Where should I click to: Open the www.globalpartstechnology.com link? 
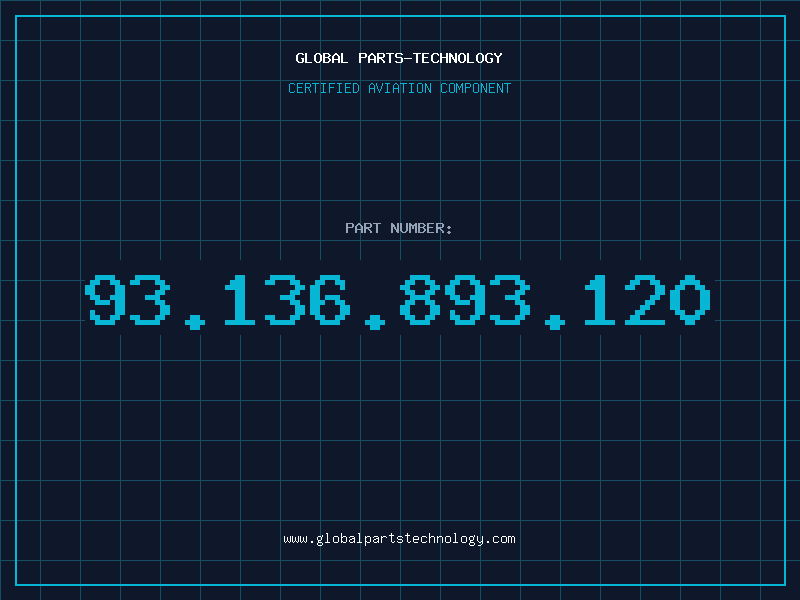399,539
